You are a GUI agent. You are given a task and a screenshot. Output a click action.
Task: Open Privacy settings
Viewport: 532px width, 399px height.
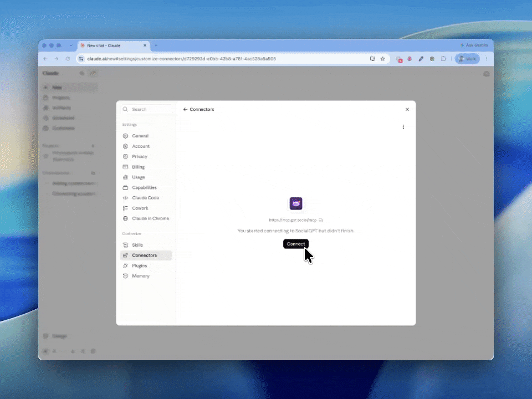[x=146, y=156]
